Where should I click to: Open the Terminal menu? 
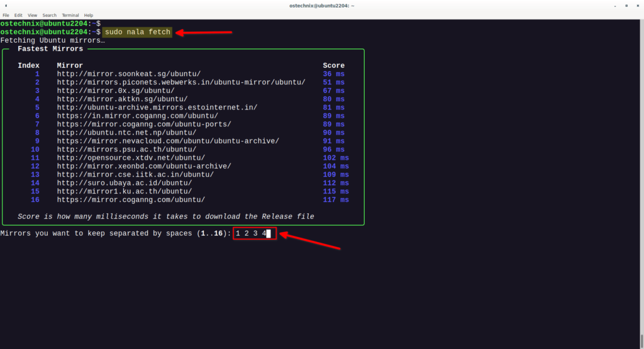[70, 15]
